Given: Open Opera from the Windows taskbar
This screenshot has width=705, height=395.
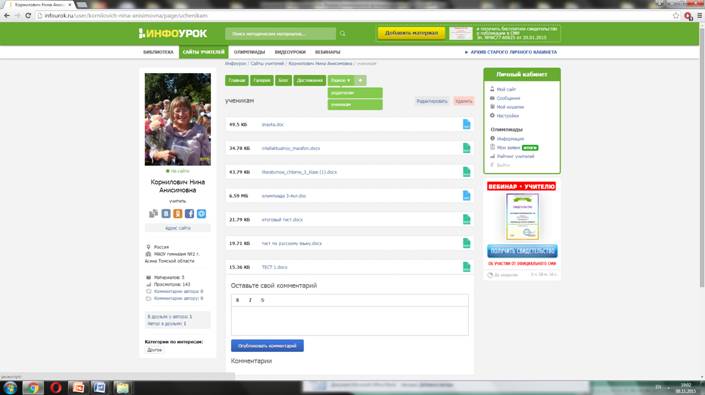Looking at the screenshot, I should click(x=56, y=387).
